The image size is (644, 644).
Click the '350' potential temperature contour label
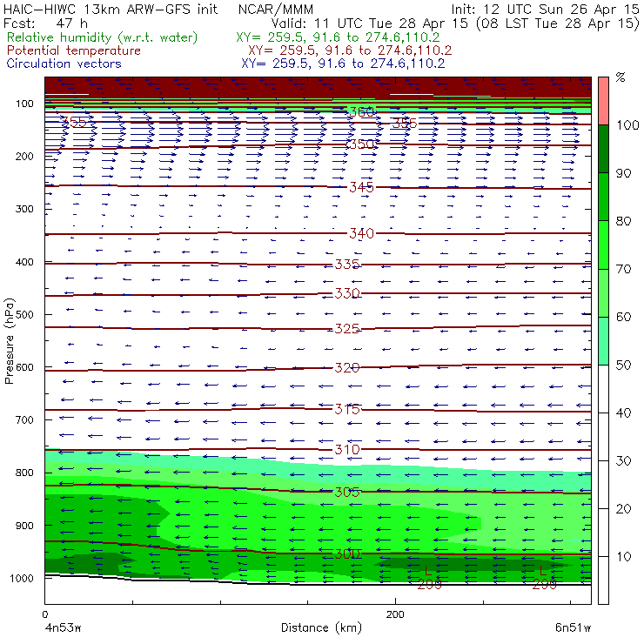(x=361, y=144)
